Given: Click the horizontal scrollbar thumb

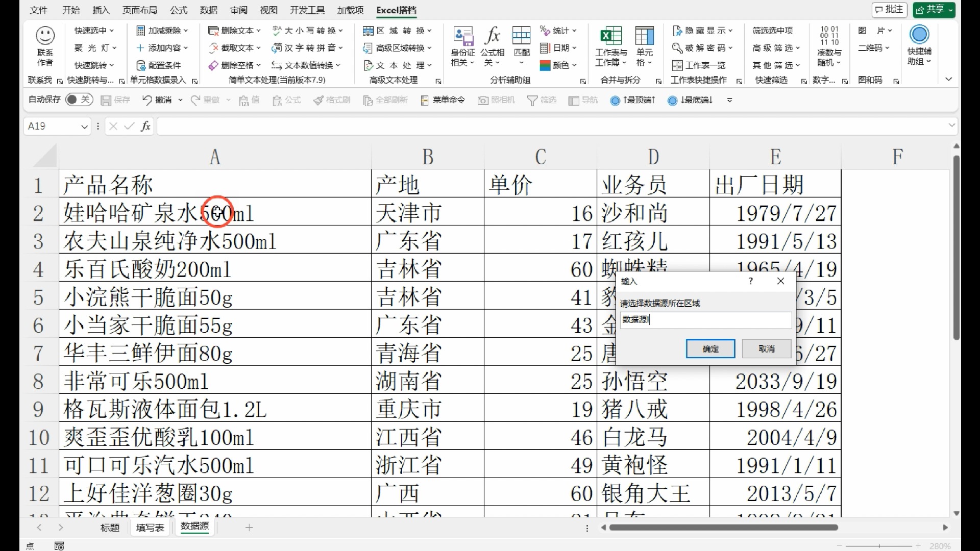Looking at the screenshot, I should pos(724,528).
